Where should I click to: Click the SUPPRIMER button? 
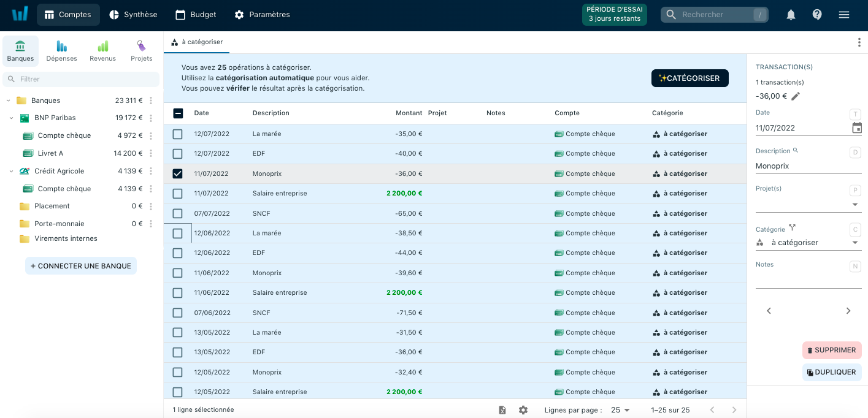tap(831, 350)
